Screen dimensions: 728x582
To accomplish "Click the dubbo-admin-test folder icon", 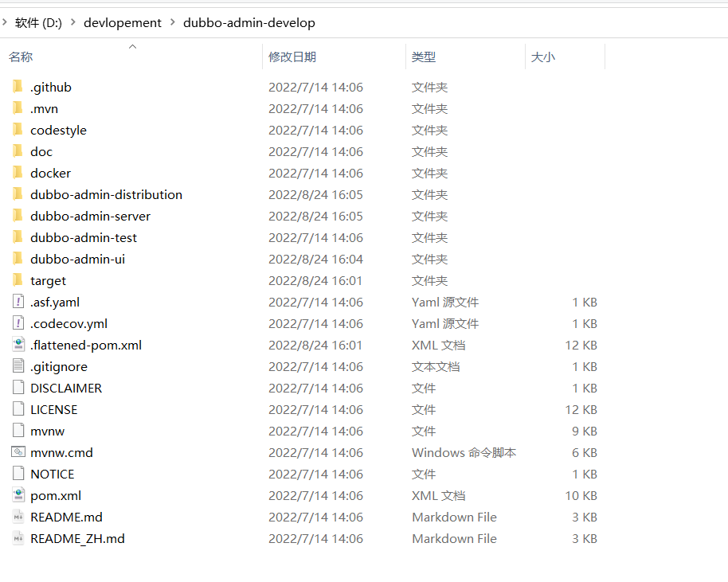I will tap(18, 236).
